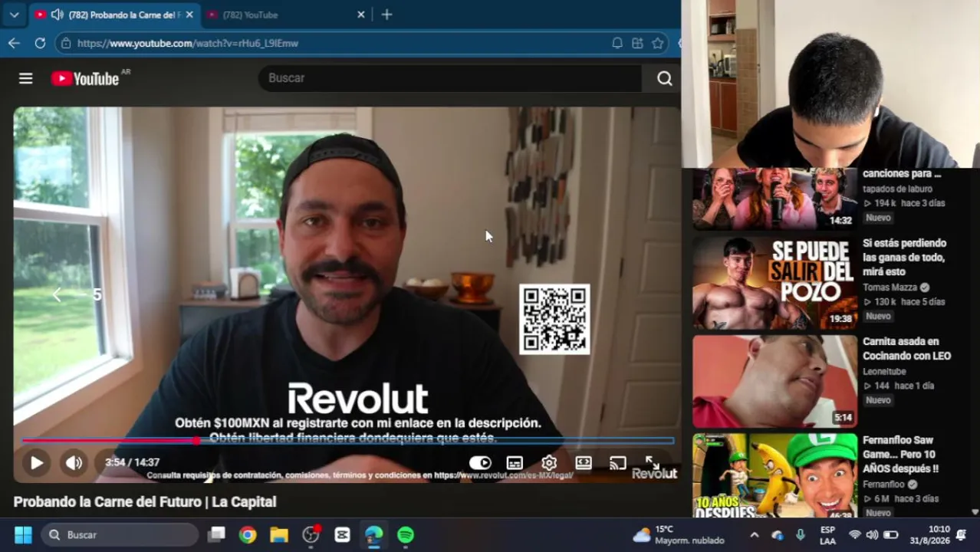
Task: Open File Explorer from the taskbar
Action: [279, 534]
